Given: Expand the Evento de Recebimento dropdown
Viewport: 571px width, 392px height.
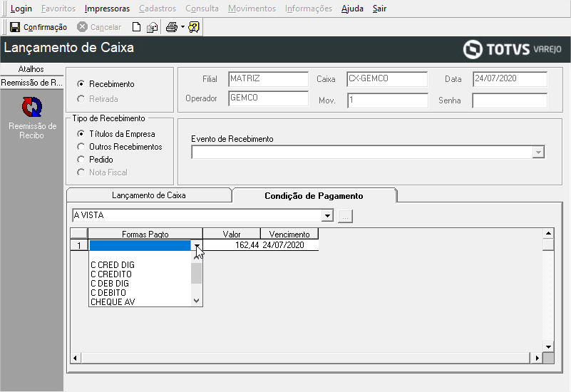Looking at the screenshot, I should point(538,152).
